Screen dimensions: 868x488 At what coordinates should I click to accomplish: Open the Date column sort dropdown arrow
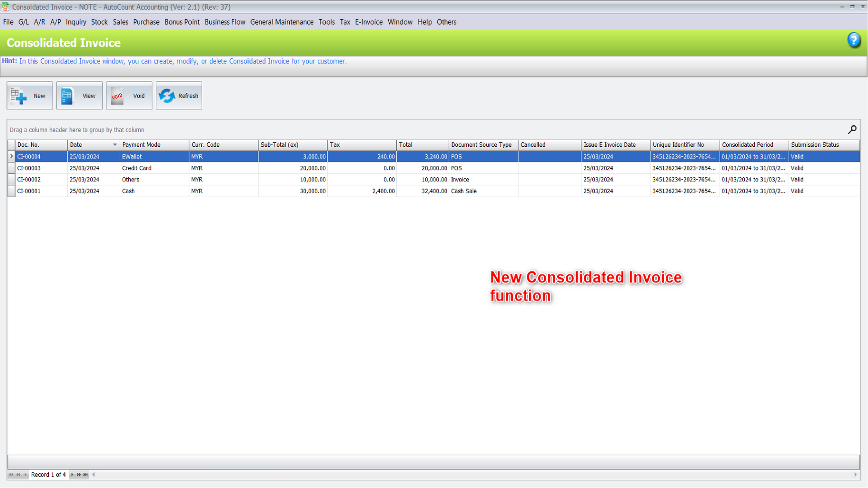coord(115,145)
